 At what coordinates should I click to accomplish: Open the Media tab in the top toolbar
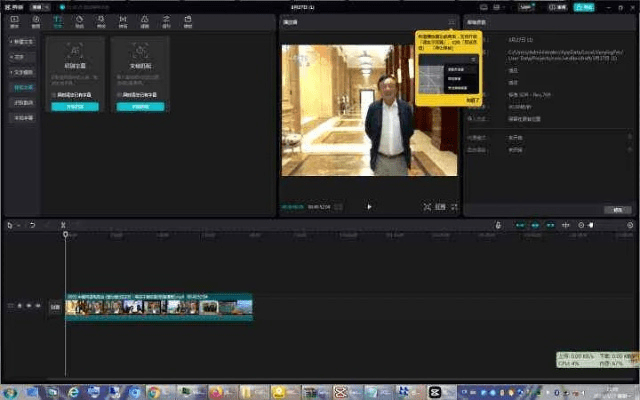point(13,21)
